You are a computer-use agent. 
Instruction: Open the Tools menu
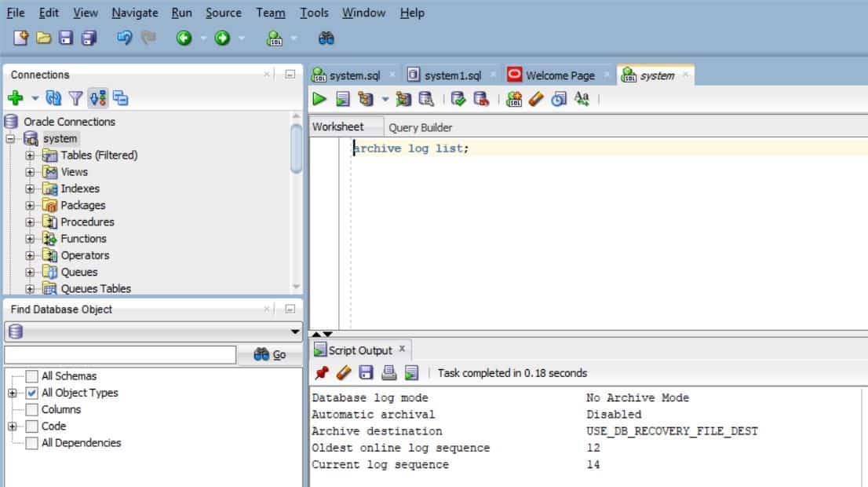tap(314, 13)
